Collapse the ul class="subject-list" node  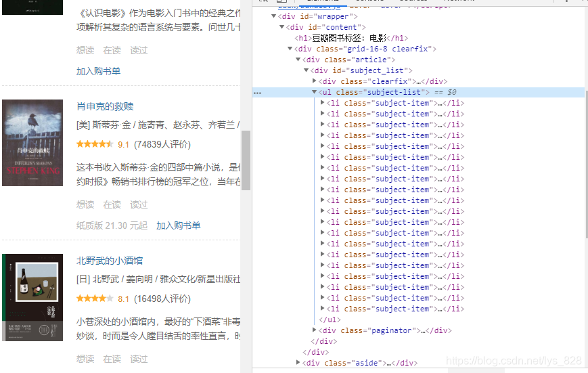(314, 92)
